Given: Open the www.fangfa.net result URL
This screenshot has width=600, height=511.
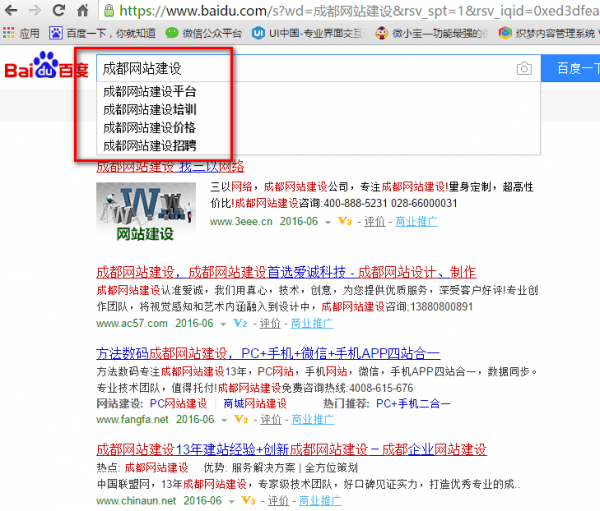Looking at the screenshot, I should point(132,420).
